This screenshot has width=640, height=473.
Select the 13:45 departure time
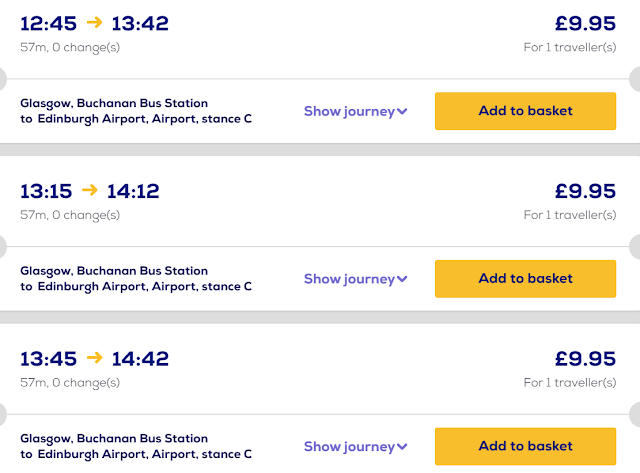(x=46, y=358)
